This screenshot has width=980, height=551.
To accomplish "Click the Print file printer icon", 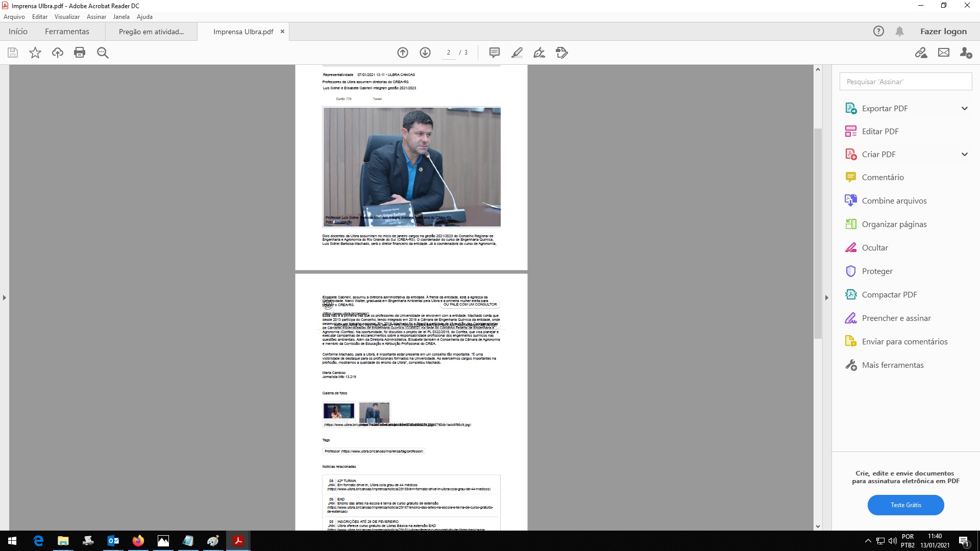I will pos(80,53).
